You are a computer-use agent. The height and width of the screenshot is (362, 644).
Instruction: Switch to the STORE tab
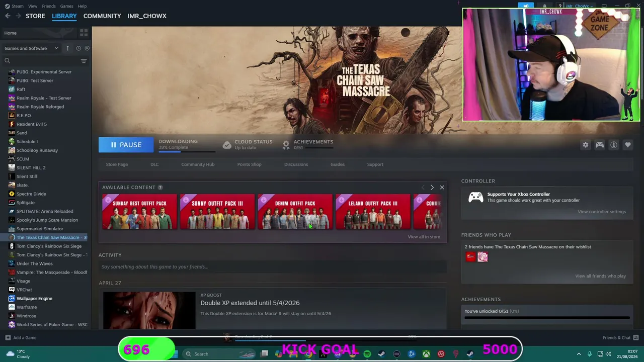[x=35, y=16]
